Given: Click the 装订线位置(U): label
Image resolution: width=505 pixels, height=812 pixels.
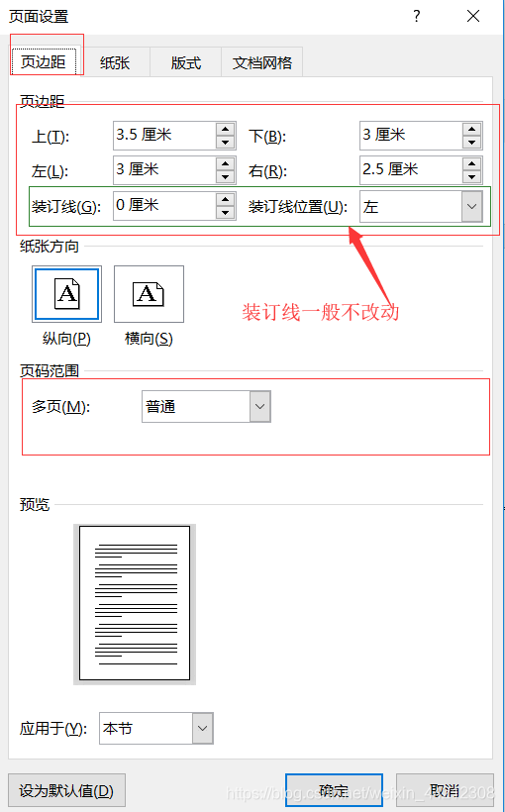Looking at the screenshot, I should tap(297, 207).
